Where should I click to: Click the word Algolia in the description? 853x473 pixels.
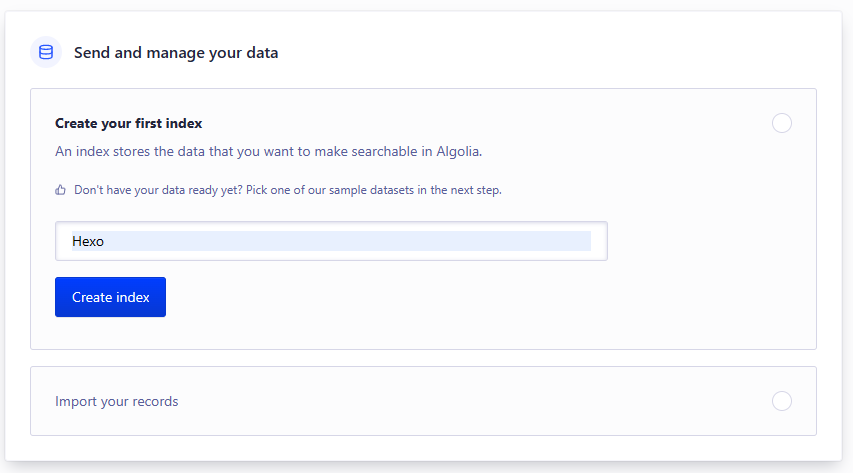(456, 152)
